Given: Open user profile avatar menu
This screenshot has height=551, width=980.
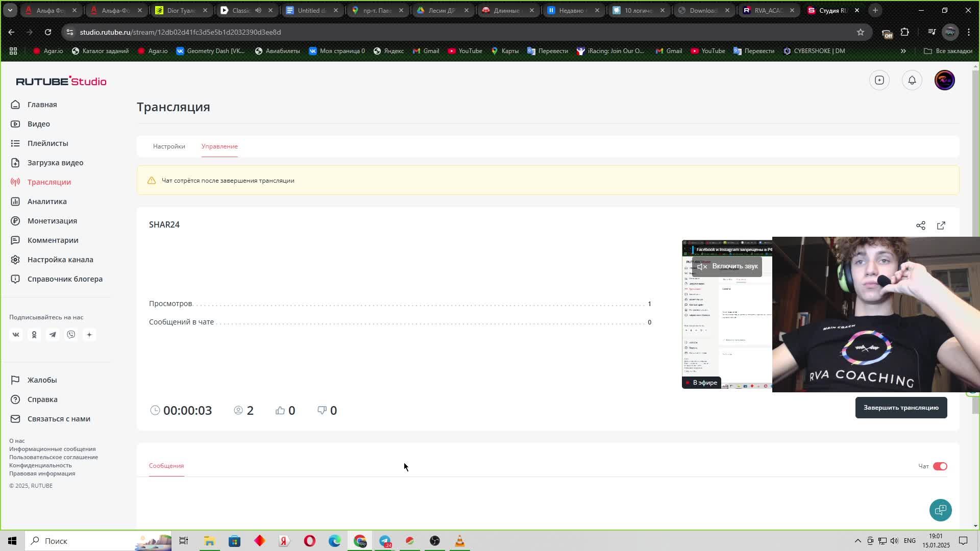Looking at the screenshot, I should pos(944,80).
